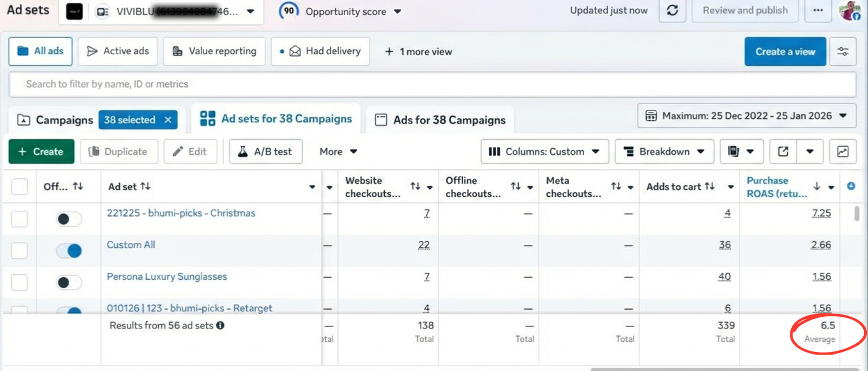Viewport: 868px width, 371px height.
Task: Click the green Create button
Action: (x=41, y=152)
